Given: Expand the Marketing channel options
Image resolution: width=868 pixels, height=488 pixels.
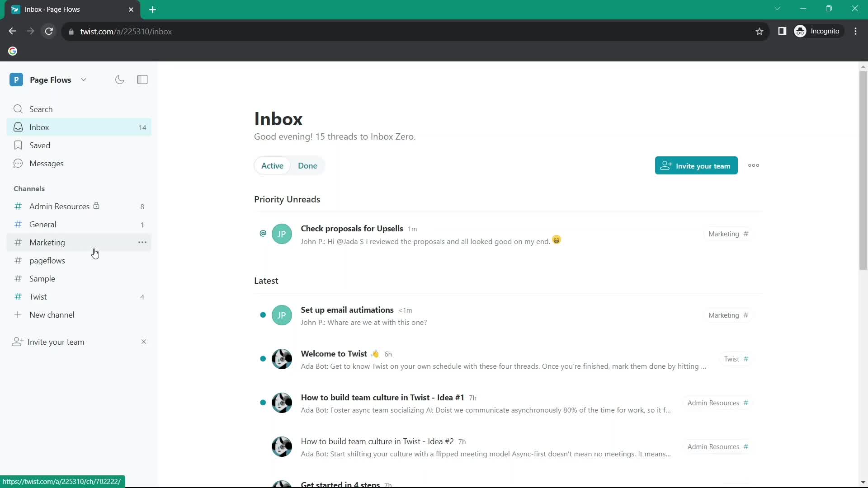Looking at the screenshot, I should click(142, 243).
